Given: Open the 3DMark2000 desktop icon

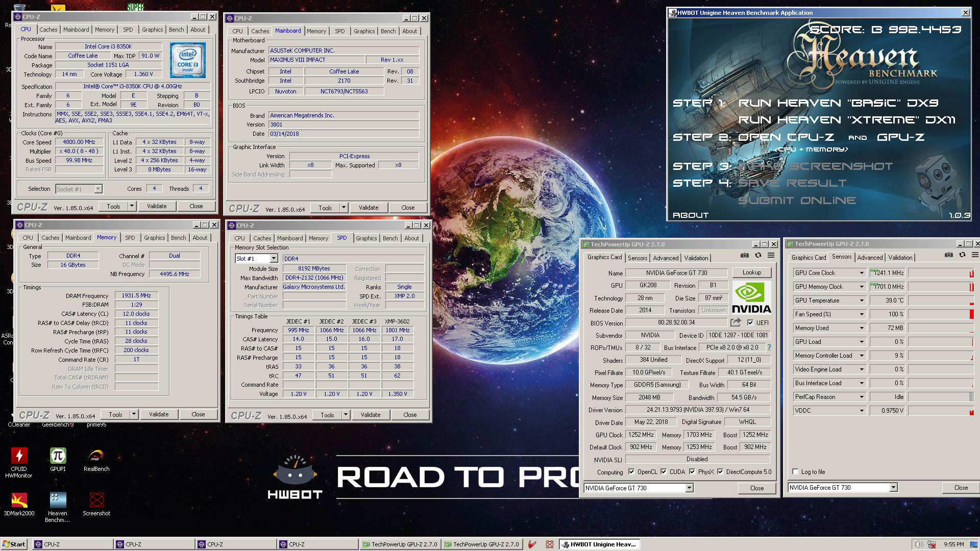Looking at the screenshot, I should (x=19, y=504).
